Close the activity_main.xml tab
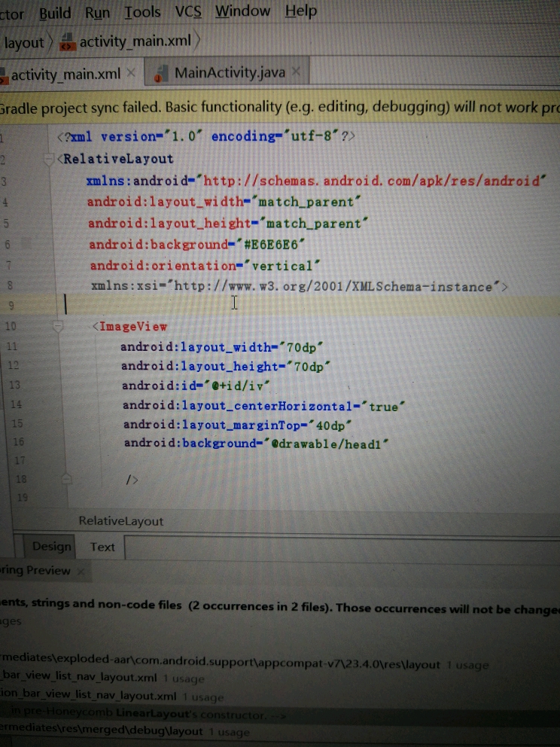 click(132, 73)
